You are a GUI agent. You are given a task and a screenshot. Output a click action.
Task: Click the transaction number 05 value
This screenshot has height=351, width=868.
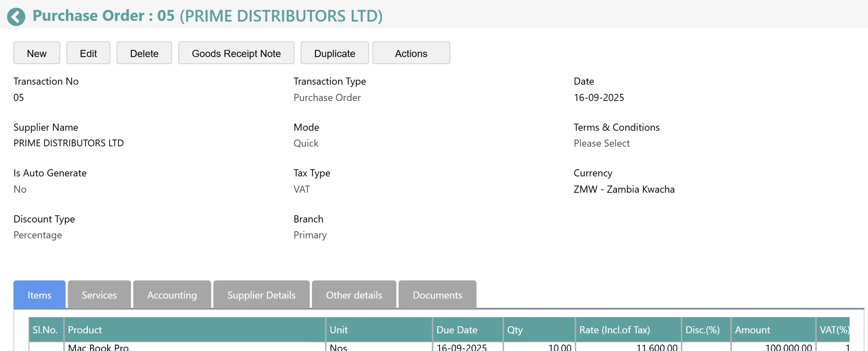click(x=19, y=97)
